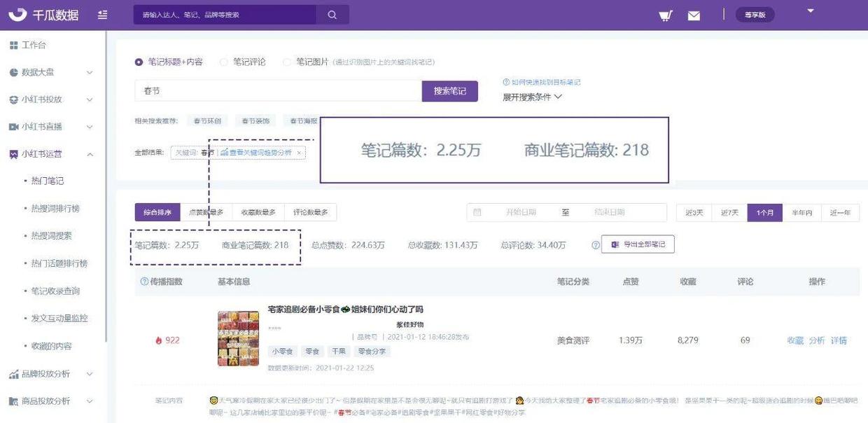Click the question-mark help icon beside 传播指数
The width and height of the screenshot is (868, 423).
click(146, 281)
